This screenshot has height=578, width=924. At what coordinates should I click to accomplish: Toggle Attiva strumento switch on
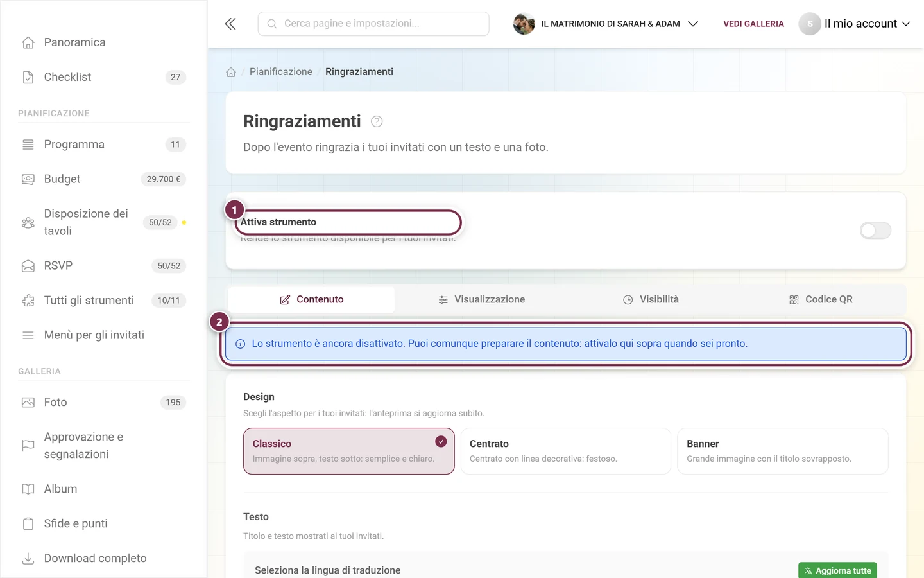(875, 231)
